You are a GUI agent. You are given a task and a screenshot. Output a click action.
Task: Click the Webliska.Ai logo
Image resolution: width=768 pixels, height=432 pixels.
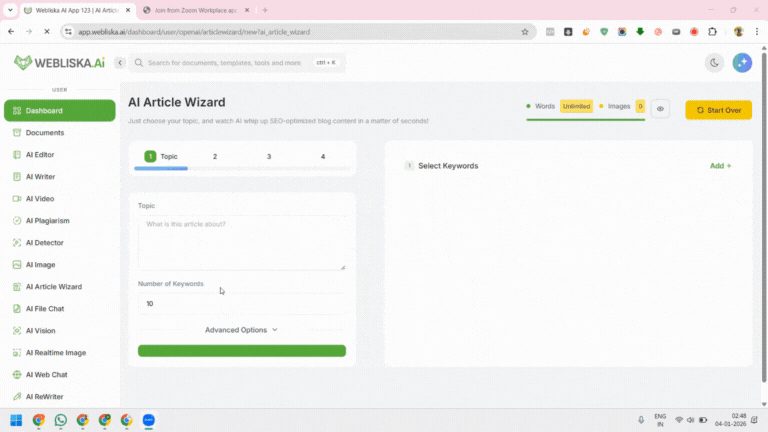pos(59,63)
